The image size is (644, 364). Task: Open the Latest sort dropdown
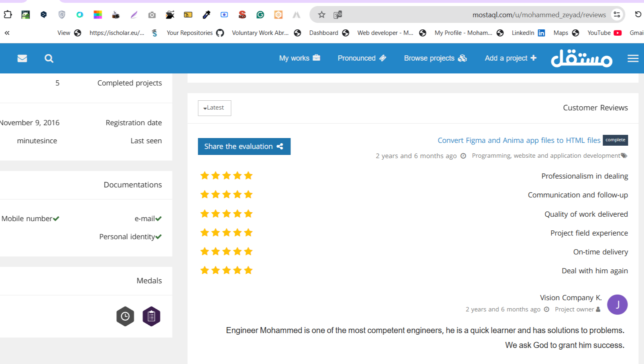pos(214,108)
